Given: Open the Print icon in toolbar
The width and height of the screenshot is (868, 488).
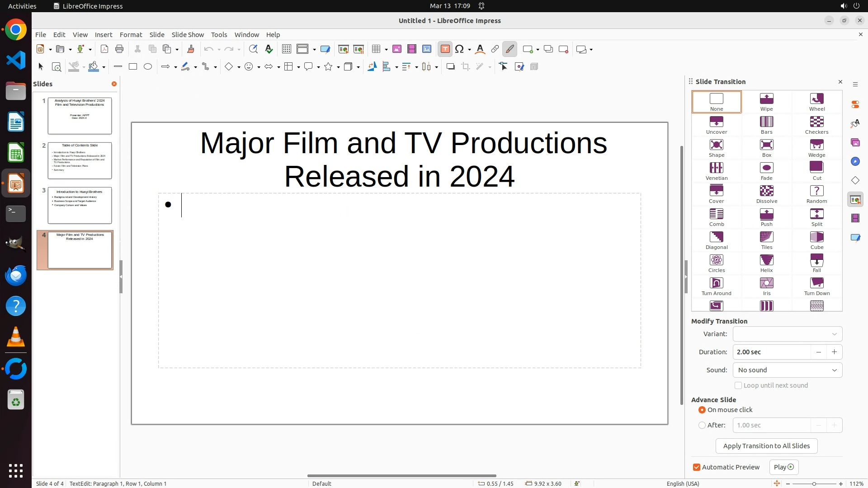Looking at the screenshot, I should pyautogui.click(x=119, y=49).
